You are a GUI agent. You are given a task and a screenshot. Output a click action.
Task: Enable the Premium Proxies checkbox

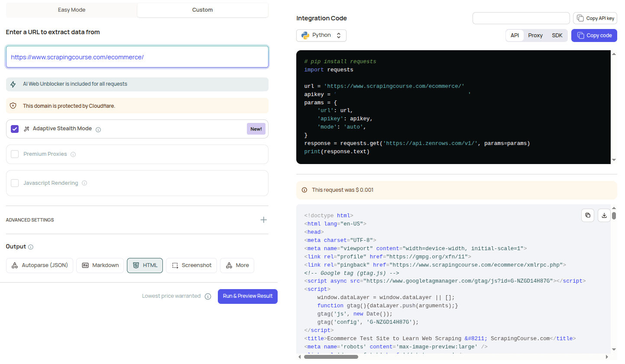point(15,154)
